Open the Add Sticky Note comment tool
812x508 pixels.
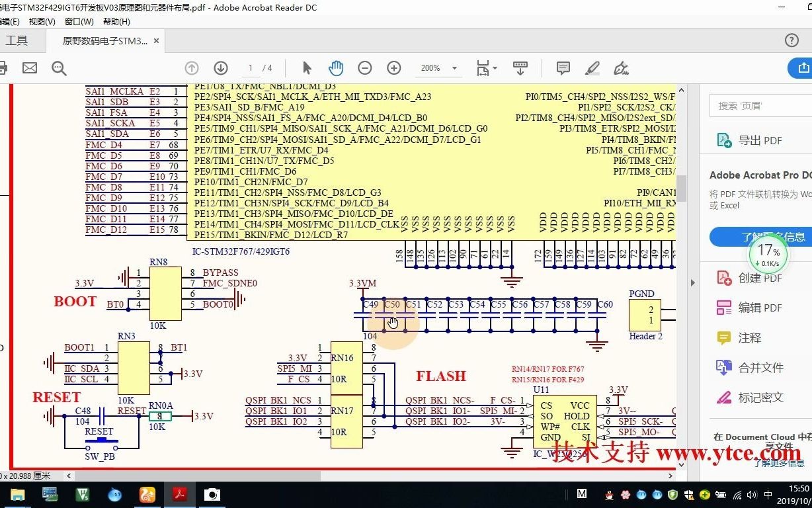tap(563, 67)
